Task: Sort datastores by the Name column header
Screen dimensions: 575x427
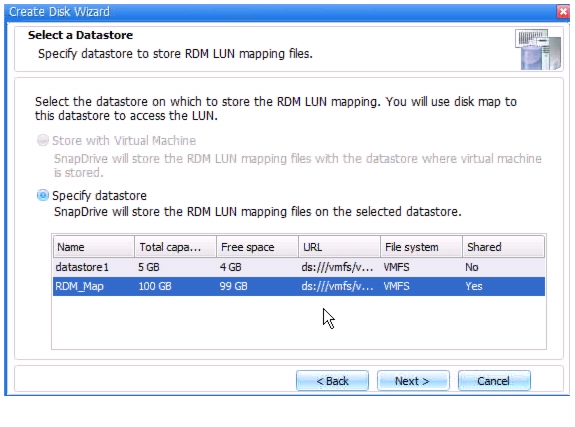Action: click(94, 247)
